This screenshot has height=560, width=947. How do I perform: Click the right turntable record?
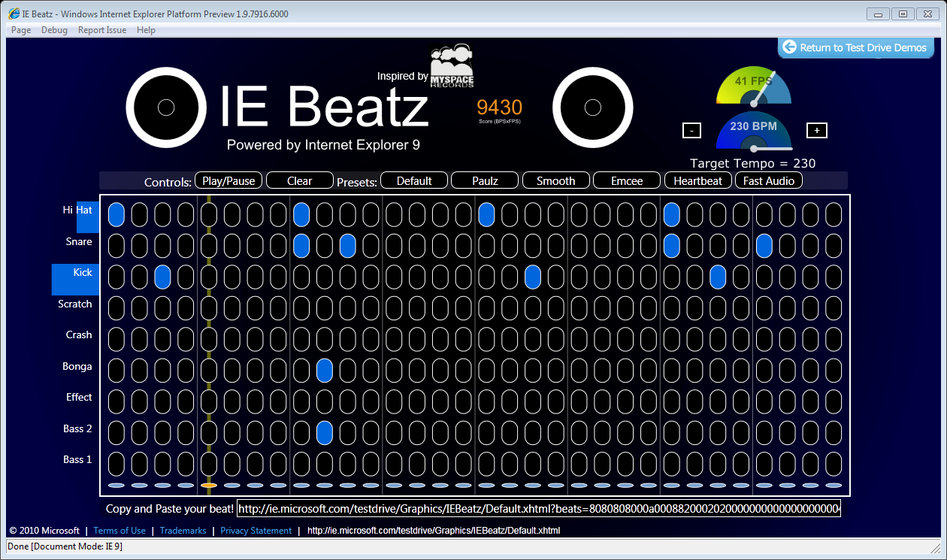pyautogui.click(x=593, y=107)
